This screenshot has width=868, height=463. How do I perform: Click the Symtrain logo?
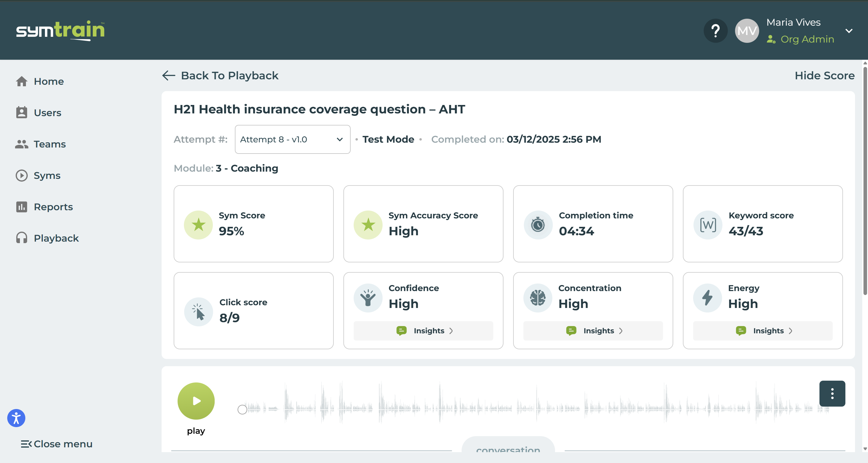[x=61, y=30]
